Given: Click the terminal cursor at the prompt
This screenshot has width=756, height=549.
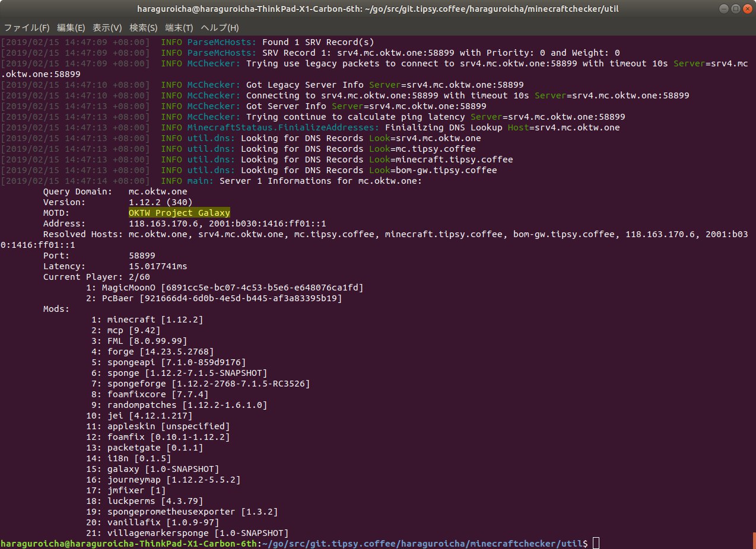Looking at the screenshot, I should click(596, 543).
